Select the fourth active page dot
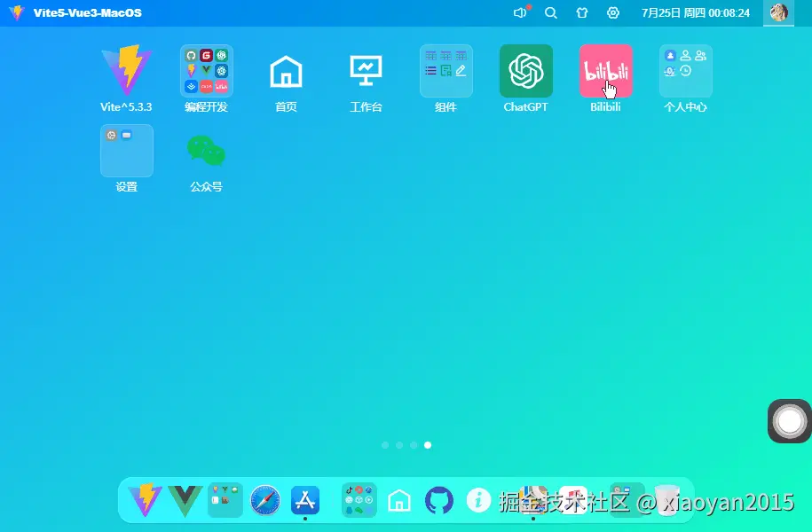This screenshot has width=812, height=532. [428, 445]
